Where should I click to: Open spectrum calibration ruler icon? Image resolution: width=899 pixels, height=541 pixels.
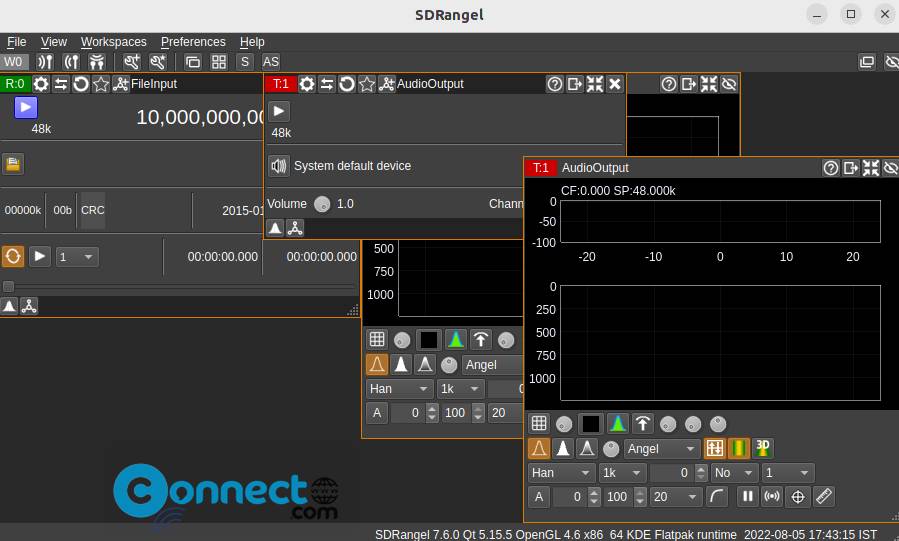click(823, 496)
